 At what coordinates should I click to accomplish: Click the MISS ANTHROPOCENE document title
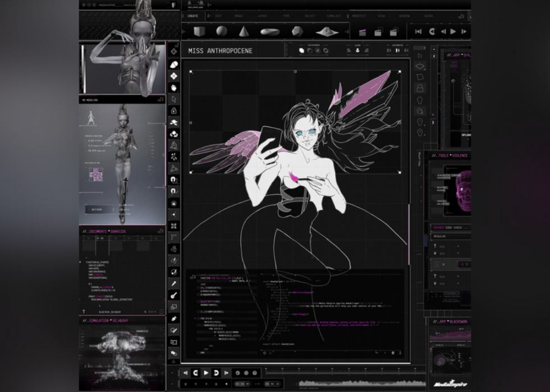click(220, 51)
